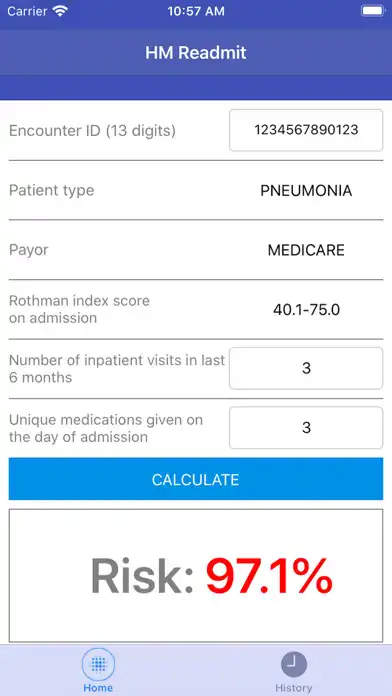This screenshot has height=696, width=392.
Task: Edit the unique medications count field
Action: tap(306, 428)
